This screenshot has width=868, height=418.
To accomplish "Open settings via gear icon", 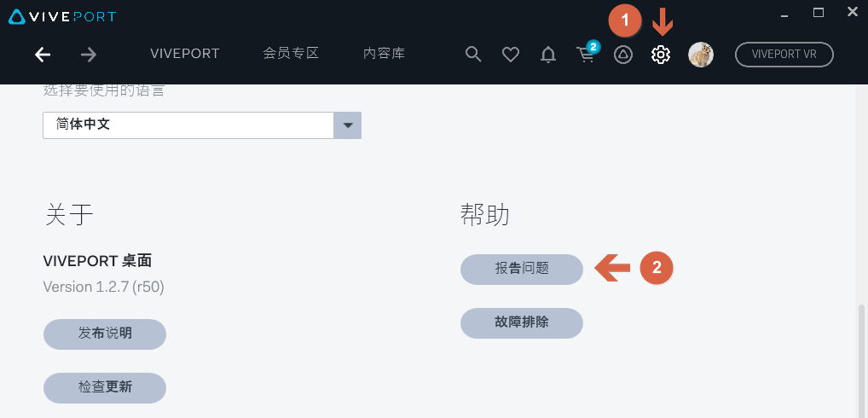I will click(x=661, y=55).
